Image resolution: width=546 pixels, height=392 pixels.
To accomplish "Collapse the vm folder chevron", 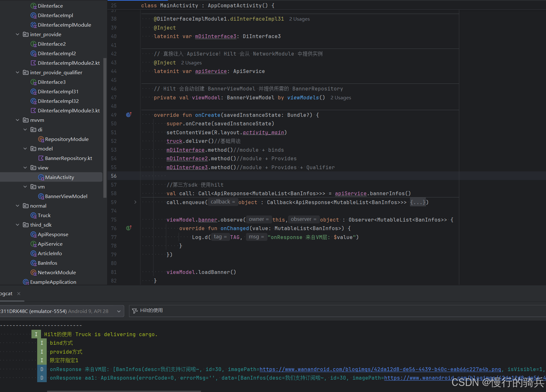I will pos(25,187).
